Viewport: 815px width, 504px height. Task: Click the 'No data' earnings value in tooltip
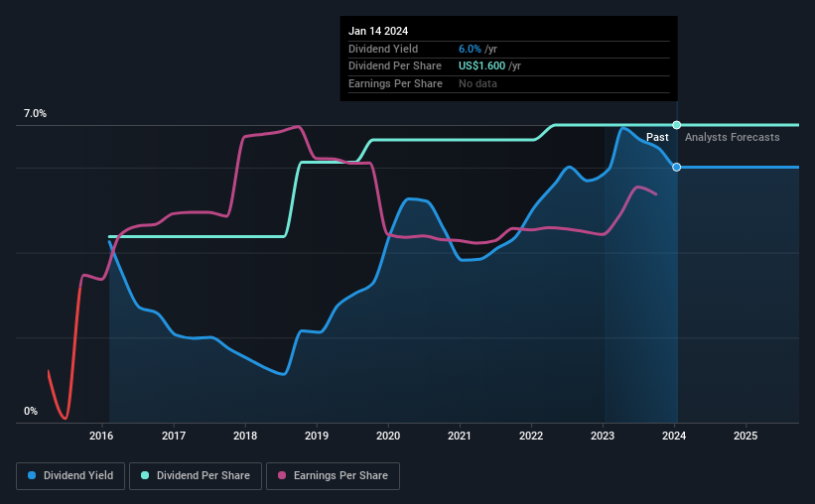[x=477, y=83]
